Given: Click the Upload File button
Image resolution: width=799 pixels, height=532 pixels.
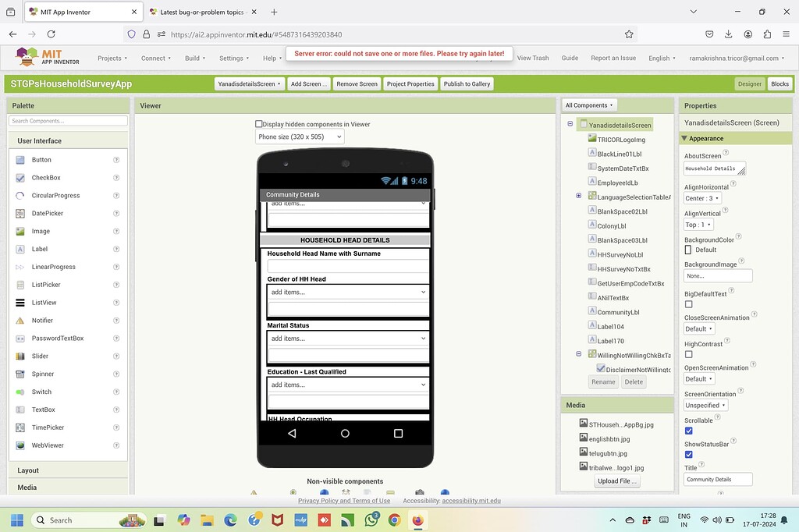Looking at the screenshot, I should click(x=617, y=481).
